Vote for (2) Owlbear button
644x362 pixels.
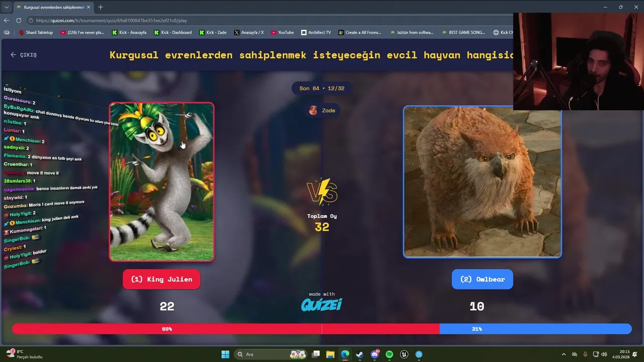coord(482,280)
